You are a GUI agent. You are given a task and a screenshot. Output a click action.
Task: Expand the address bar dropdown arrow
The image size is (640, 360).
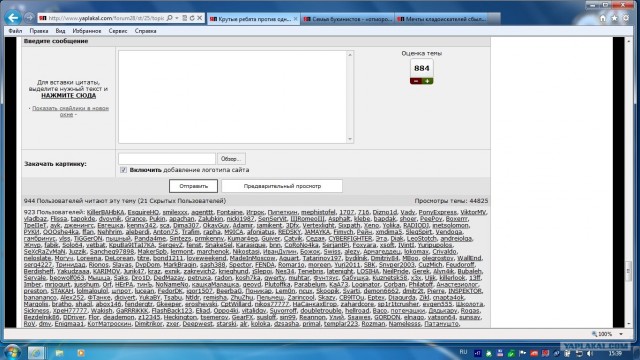point(177,18)
